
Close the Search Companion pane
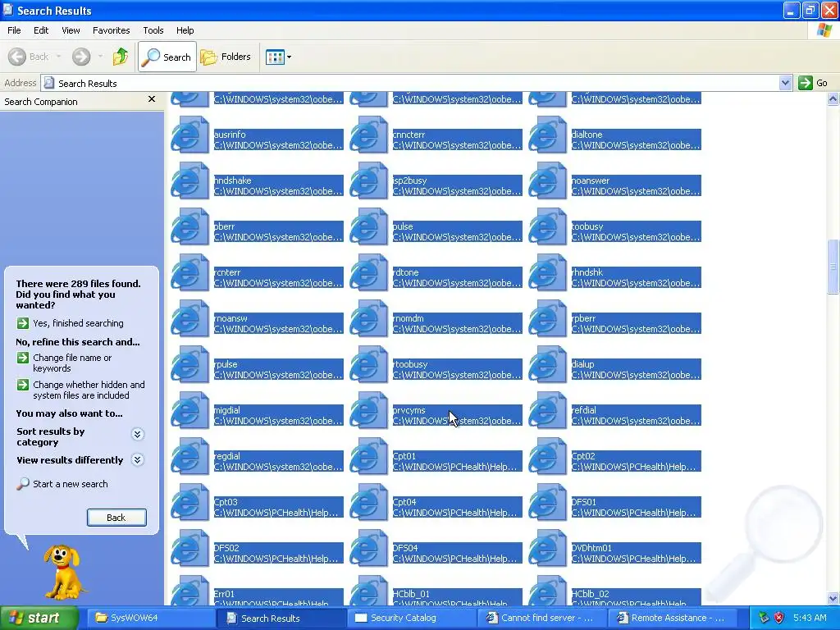coord(152,99)
